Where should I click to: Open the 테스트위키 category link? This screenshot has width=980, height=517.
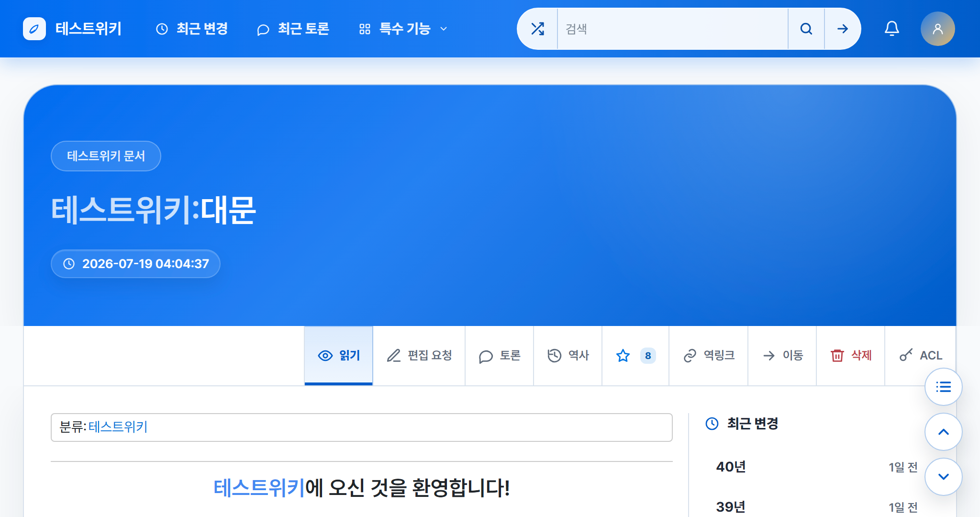point(118,427)
